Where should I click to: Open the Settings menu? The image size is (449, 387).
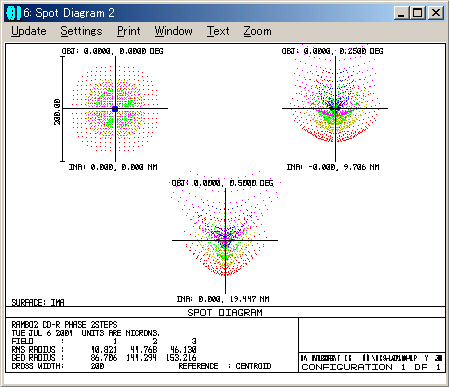(x=81, y=31)
